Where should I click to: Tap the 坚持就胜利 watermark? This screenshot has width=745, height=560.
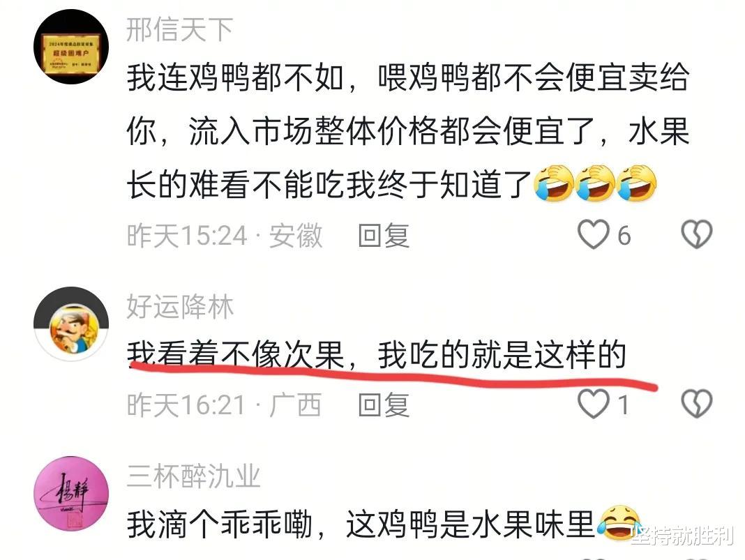click(x=682, y=536)
